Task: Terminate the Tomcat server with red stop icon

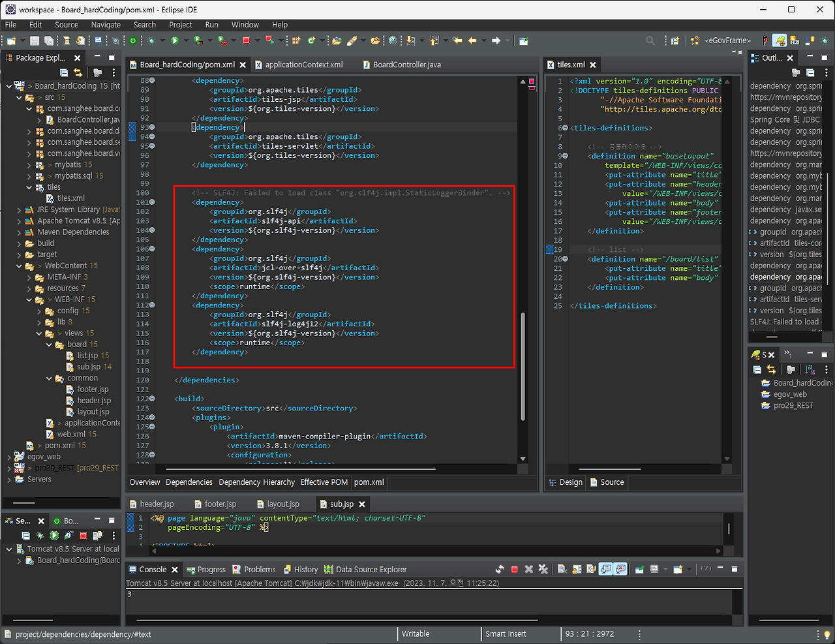Action: click(x=514, y=568)
